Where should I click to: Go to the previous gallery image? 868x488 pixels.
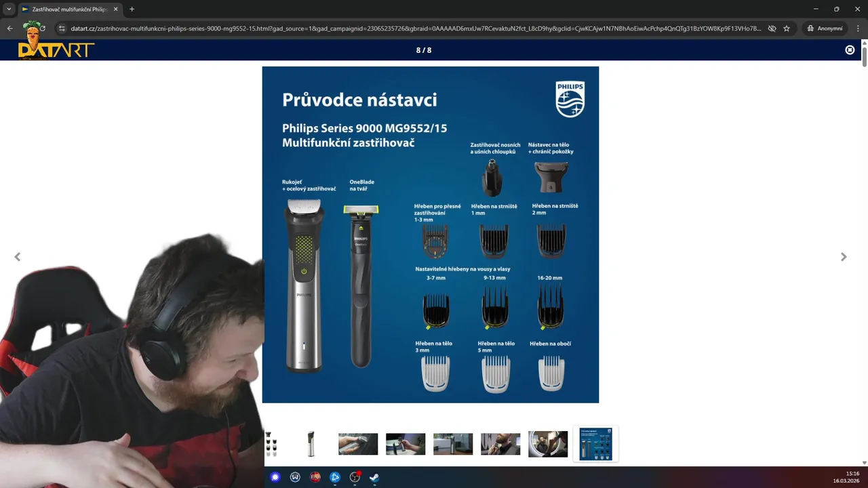[18, 257]
